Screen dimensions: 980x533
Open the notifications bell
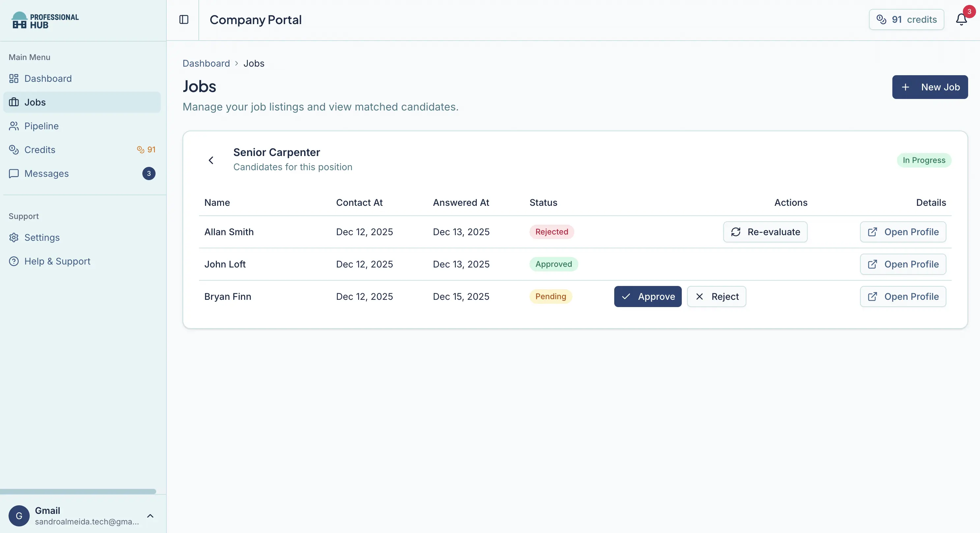961,19
